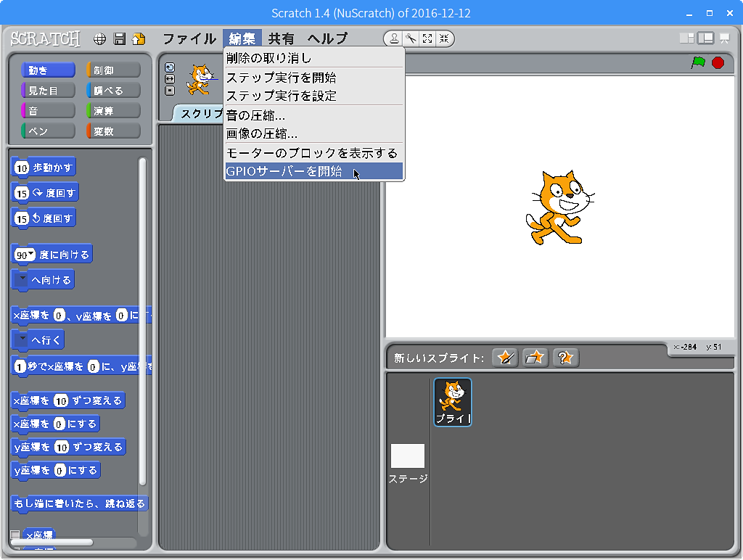This screenshot has width=743, height=560.
Task: Choose ステップ実行を開始 from the menu
Action: 313,77
